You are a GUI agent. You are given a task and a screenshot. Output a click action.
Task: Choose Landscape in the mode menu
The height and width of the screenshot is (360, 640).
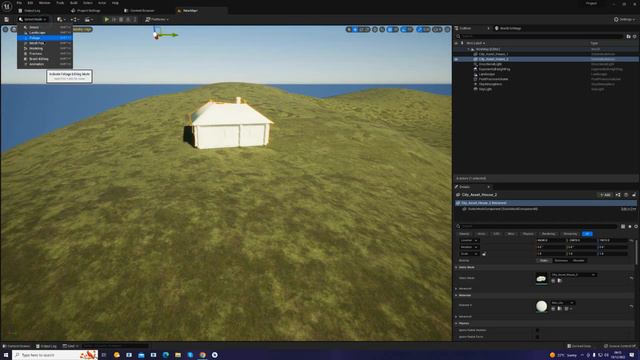tap(44, 33)
